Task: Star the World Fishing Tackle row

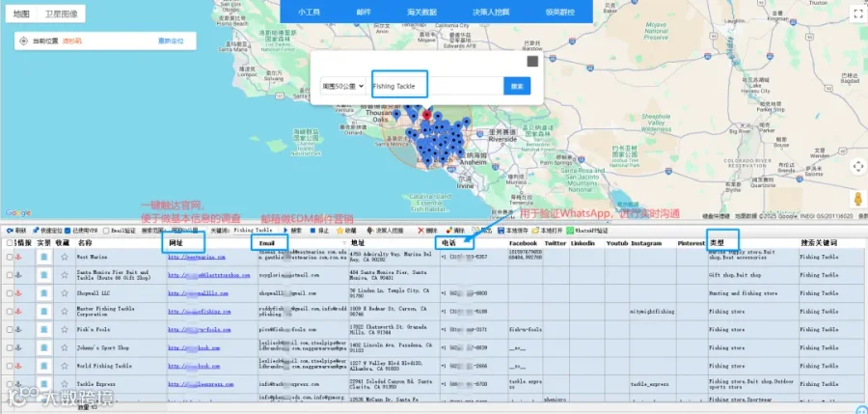Action: (x=65, y=367)
